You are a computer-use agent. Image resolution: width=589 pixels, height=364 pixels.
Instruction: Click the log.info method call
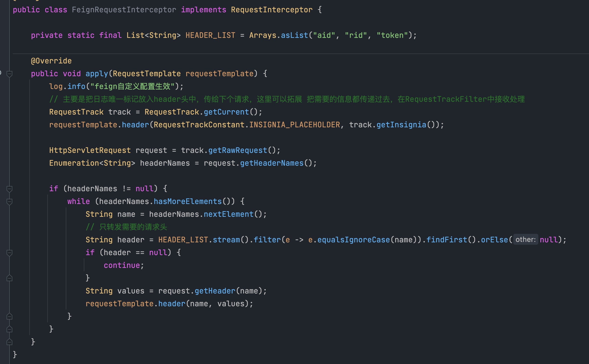tap(76, 86)
